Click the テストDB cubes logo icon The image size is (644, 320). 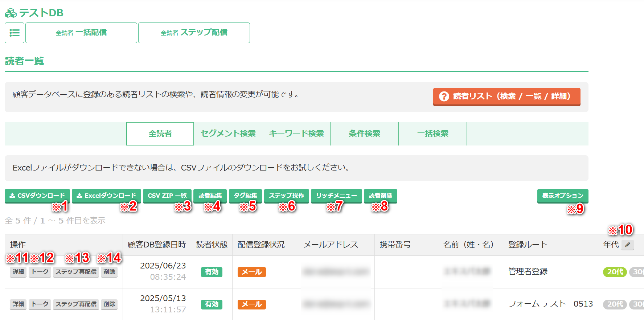point(11,13)
